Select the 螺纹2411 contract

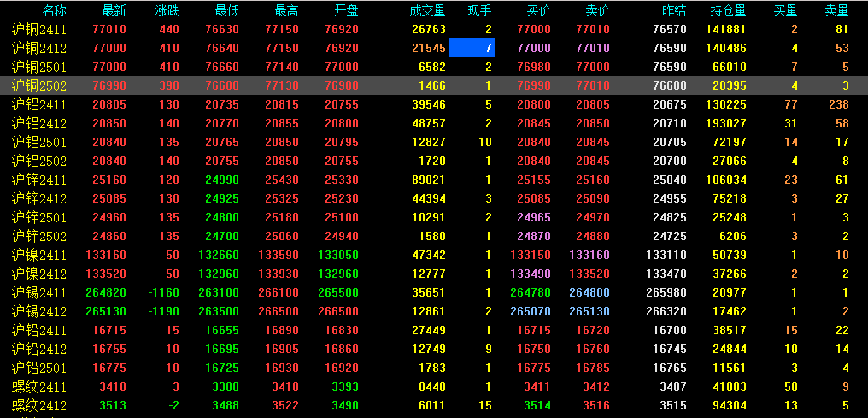click(x=38, y=386)
